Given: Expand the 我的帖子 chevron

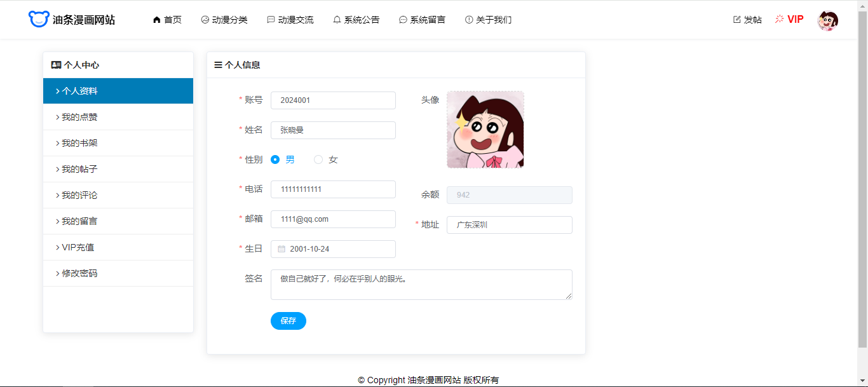Looking at the screenshot, I should point(58,169).
